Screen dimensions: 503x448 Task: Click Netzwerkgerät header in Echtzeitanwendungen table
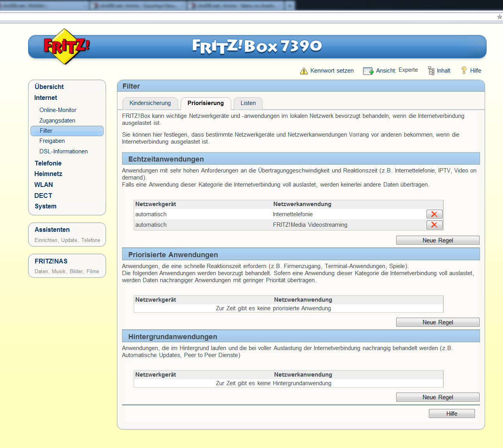tap(156, 204)
